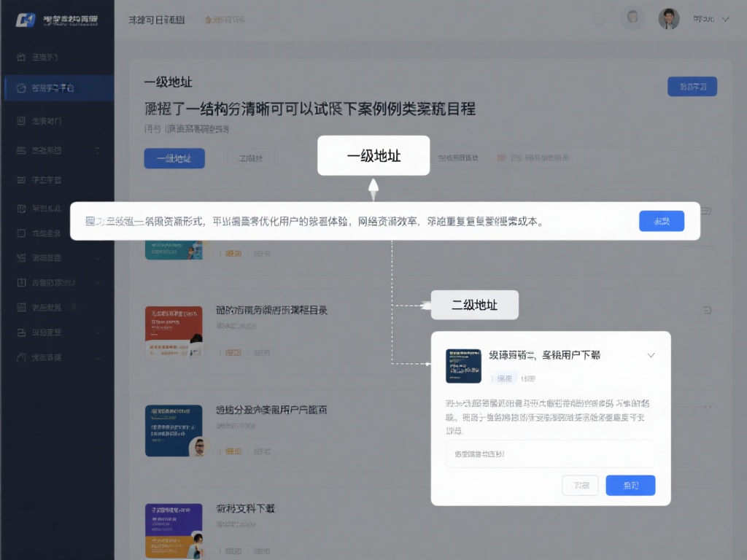The image size is (747, 560).
Task: Click the course thumbnail inside the detail card
Action: pyautogui.click(x=464, y=367)
